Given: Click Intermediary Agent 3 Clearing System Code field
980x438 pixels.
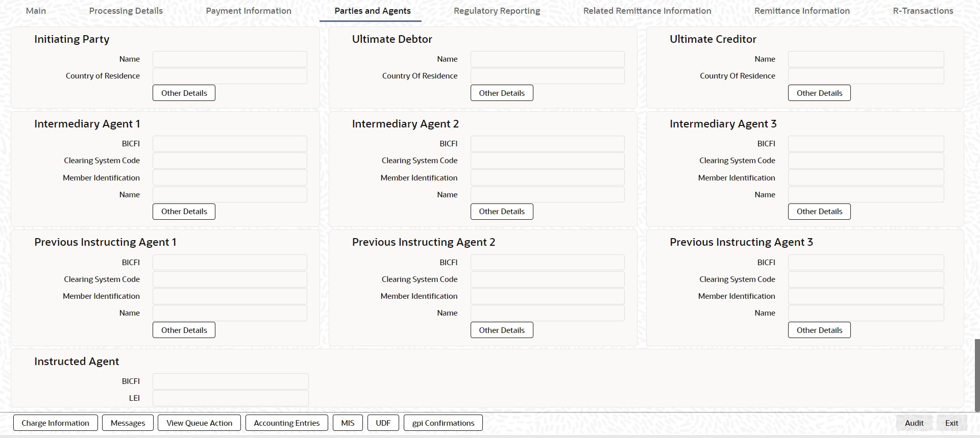Looking at the screenshot, I should point(866,161).
